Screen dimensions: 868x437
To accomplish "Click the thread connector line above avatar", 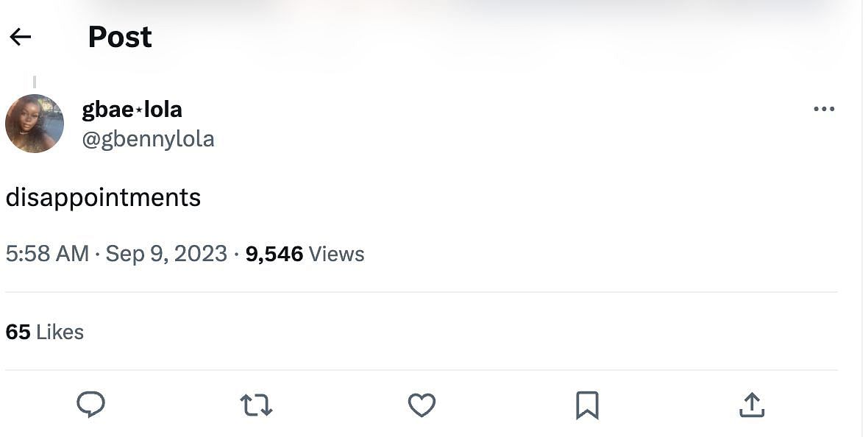I will pos(35,82).
